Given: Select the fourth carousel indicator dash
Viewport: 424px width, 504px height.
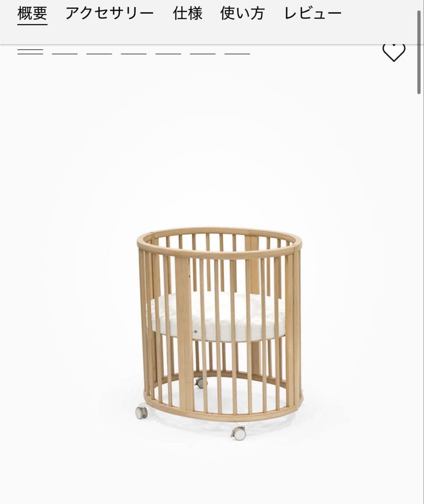Looking at the screenshot, I should pyautogui.click(x=134, y=53).
